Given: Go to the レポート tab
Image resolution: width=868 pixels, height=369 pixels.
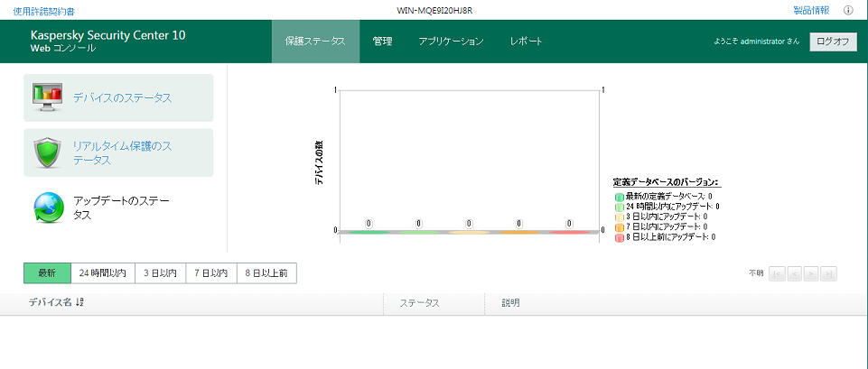Looking at the screenshot, I should point(526,42).
